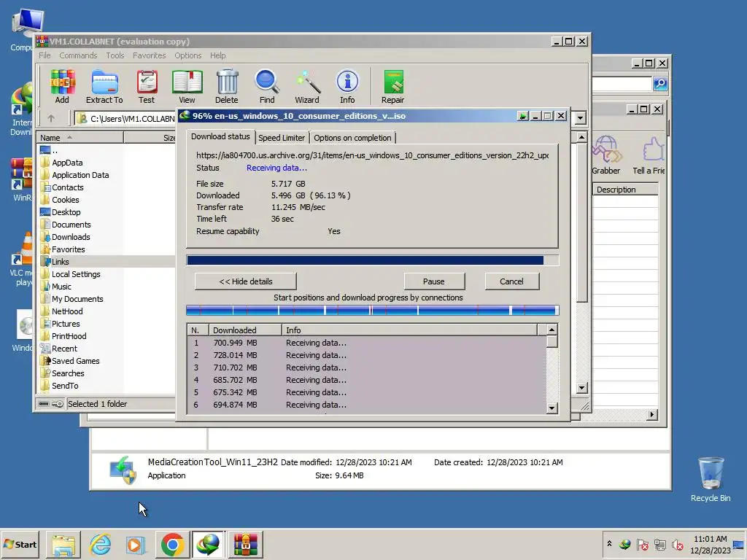Select the Downloads folder in WinRAR
747x560 pixels.
tap(71, 237)
